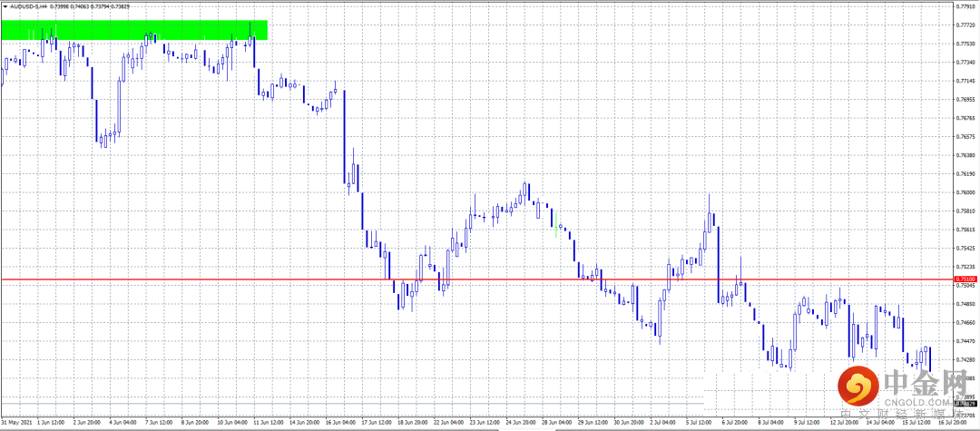Viewport: 980px width, 431px height.
Task: Click the 30 Jun 20:00 time label
Action: tap(630, 422)
